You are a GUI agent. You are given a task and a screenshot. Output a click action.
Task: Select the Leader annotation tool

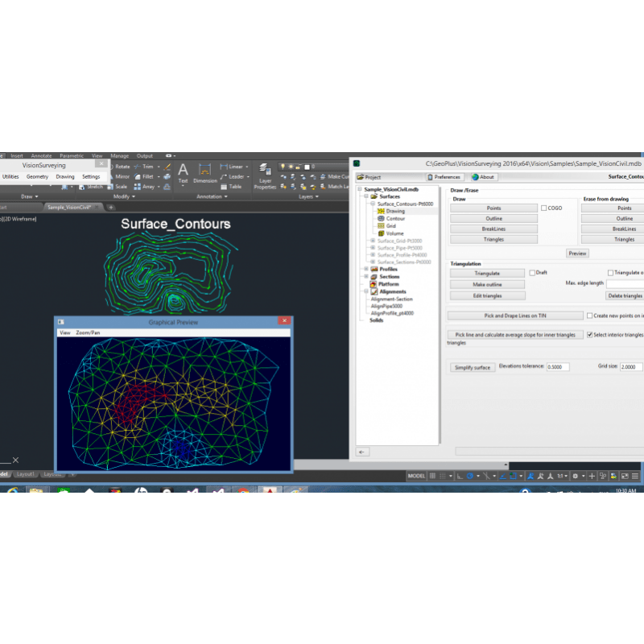[x=232, y=176]
